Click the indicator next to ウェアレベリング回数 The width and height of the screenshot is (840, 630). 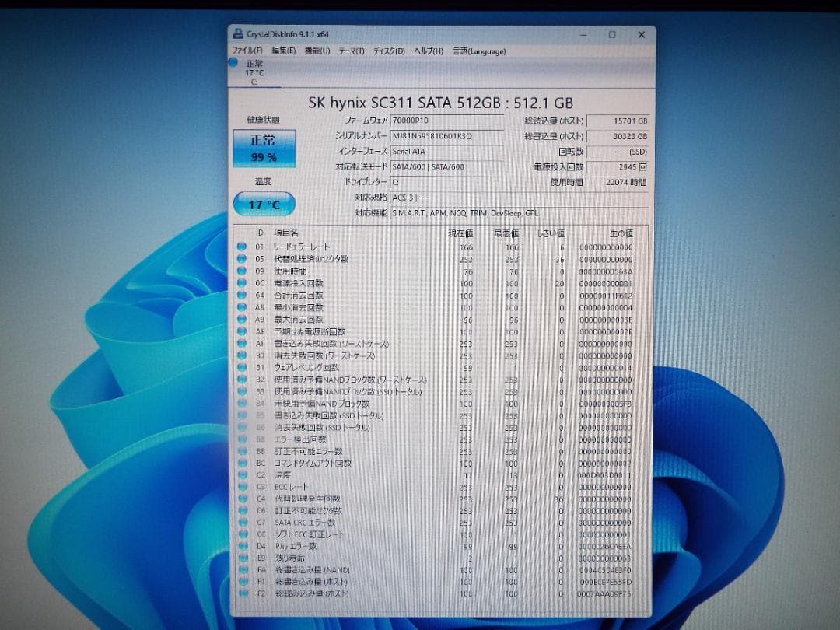click(241, 367)
